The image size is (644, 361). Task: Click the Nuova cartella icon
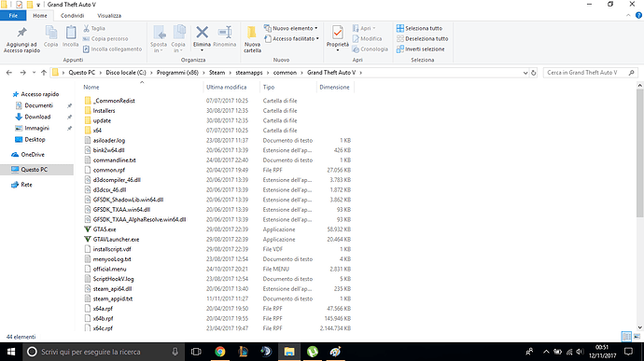[252, 33]
